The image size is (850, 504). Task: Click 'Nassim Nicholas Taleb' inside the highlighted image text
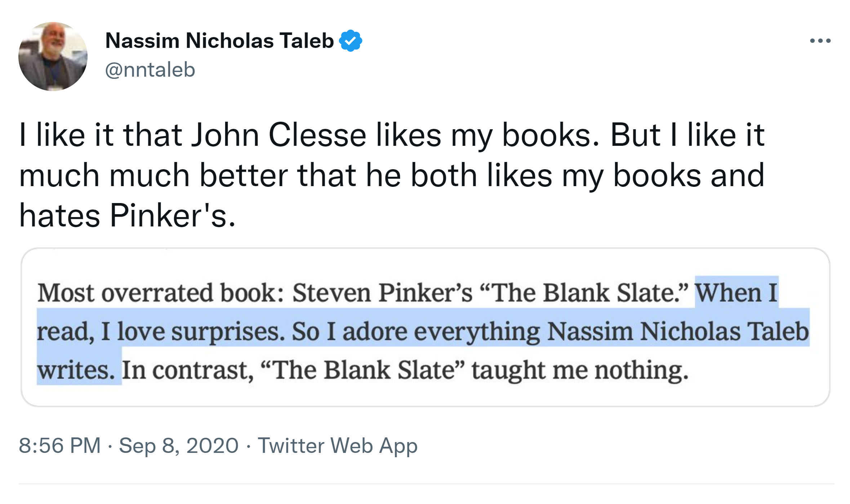(677, 330)
